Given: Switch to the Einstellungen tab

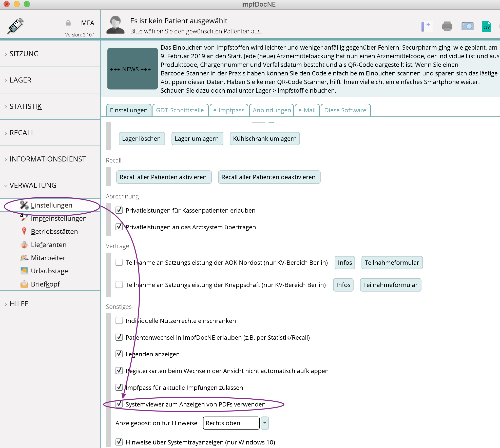Looking at the screenshot, I should coord(129,110).
